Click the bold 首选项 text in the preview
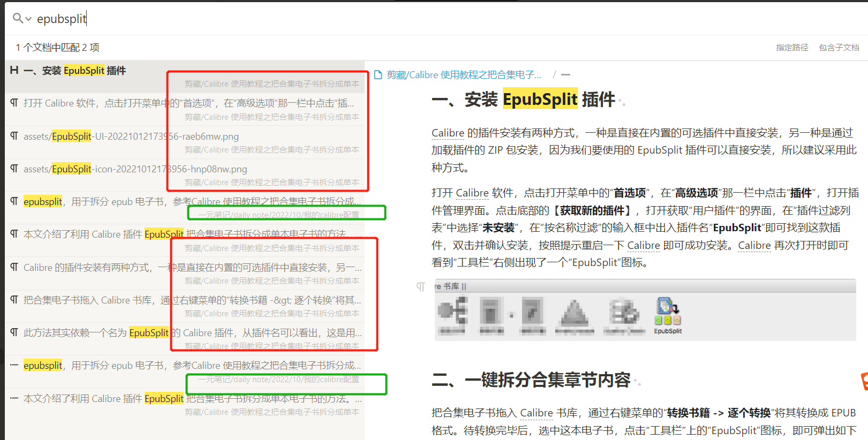Viewport: 868px width, 440px height. 630,193
